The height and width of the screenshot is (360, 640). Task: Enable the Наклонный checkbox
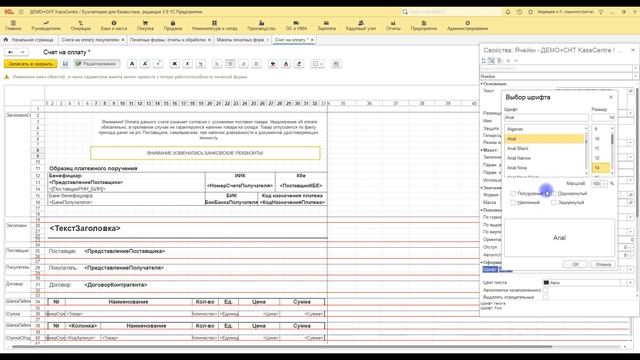513,202
